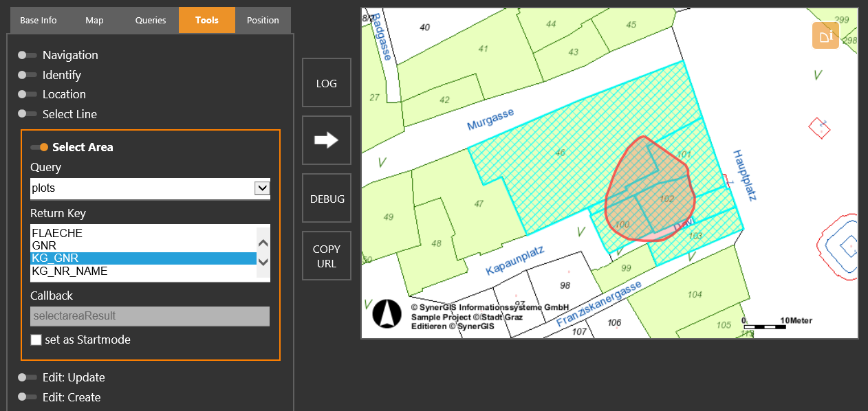Switch to the Queries tab
868x411 pixels.
click(149, 20)
